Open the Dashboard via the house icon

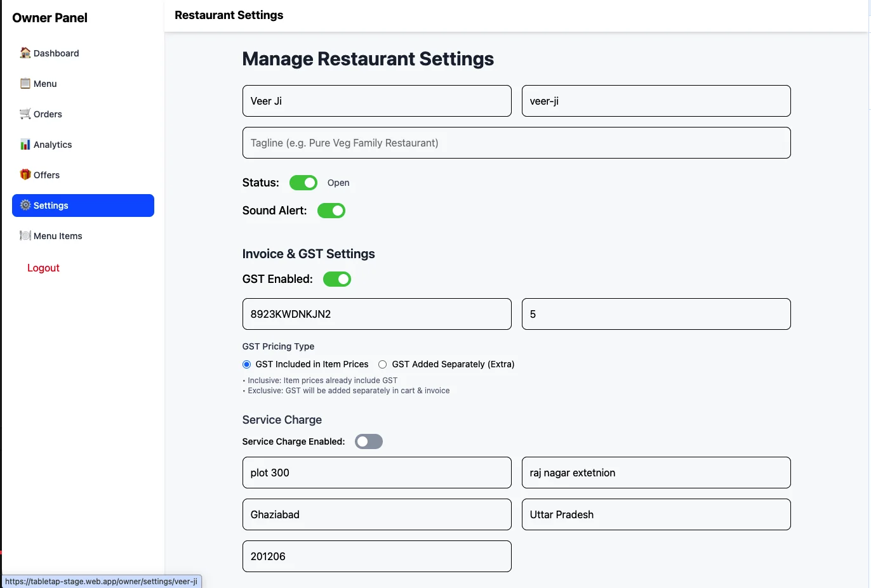[25, 53]
